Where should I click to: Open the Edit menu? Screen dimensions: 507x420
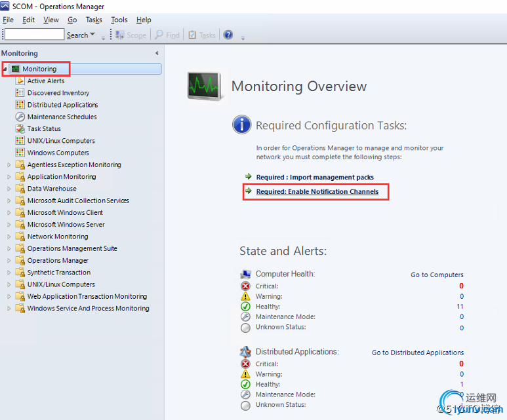[x=28, y=20]
